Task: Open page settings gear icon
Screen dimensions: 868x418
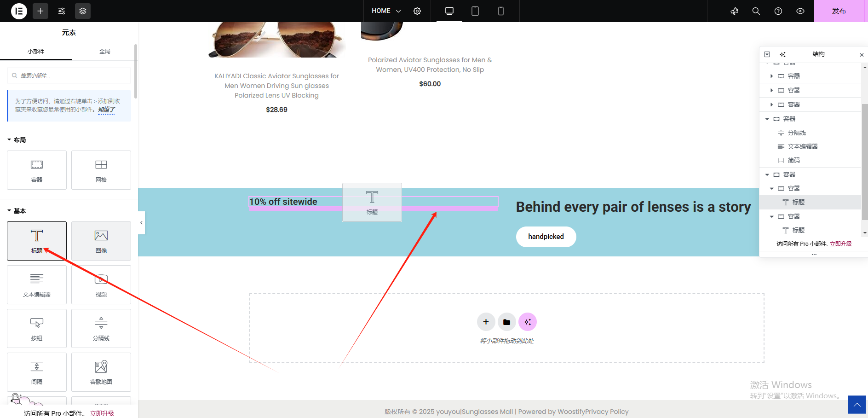Action: point(417,11)
